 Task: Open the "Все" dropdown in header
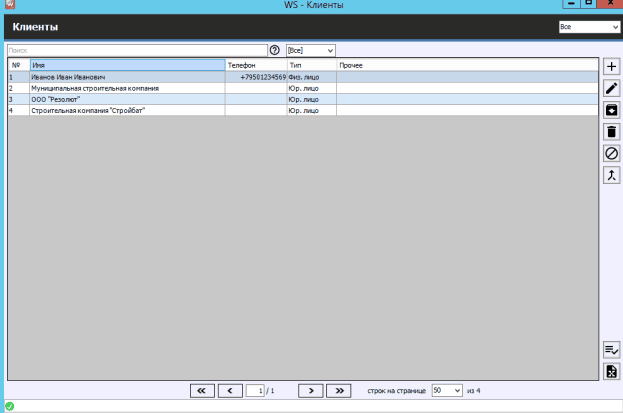(589, 27)
